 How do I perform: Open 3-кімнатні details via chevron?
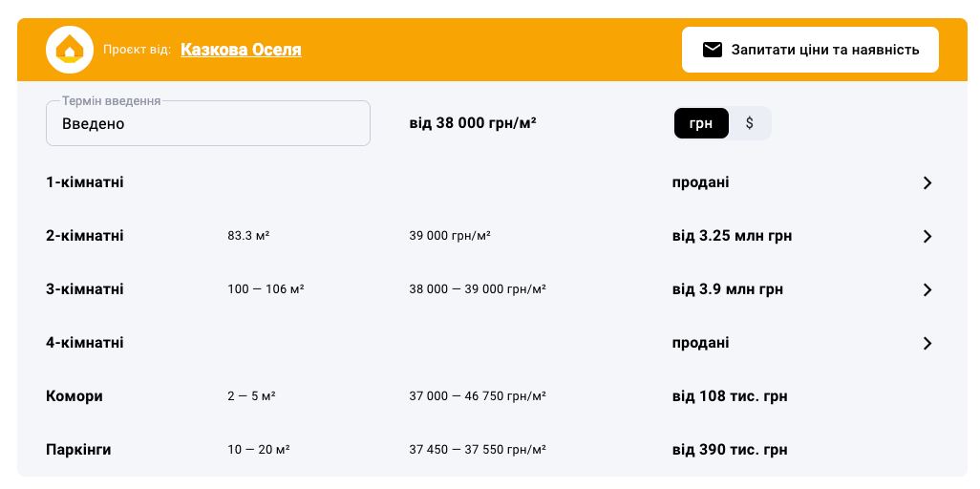click(x=927, y=289)
